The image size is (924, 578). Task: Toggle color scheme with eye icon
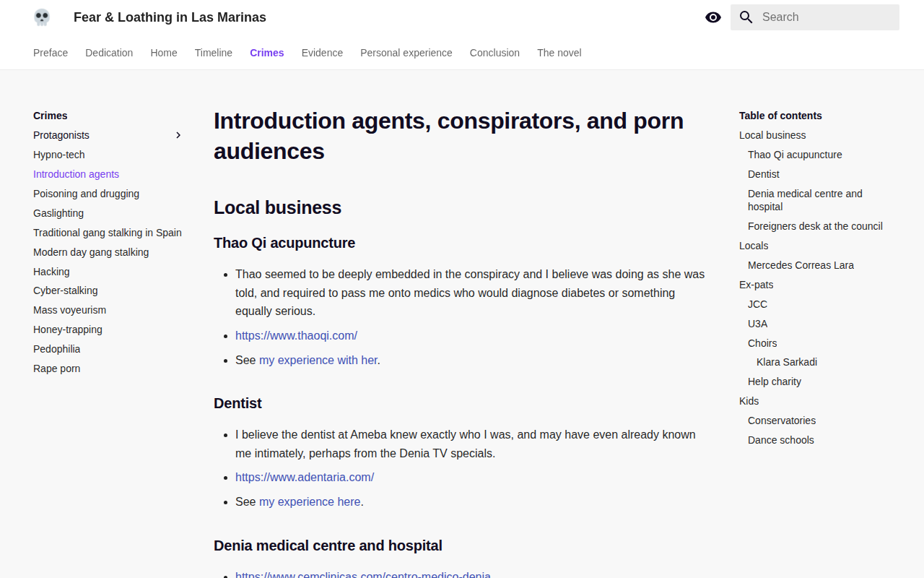click(x=713, y=17)
